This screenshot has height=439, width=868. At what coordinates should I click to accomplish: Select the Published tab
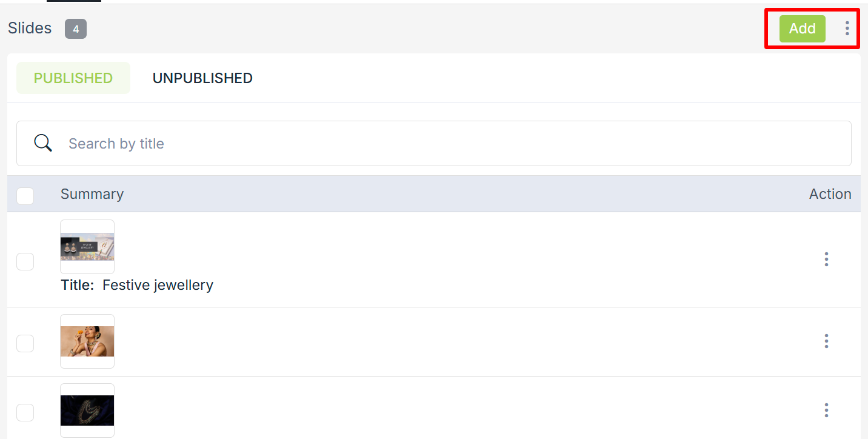[x=73, y=78]
